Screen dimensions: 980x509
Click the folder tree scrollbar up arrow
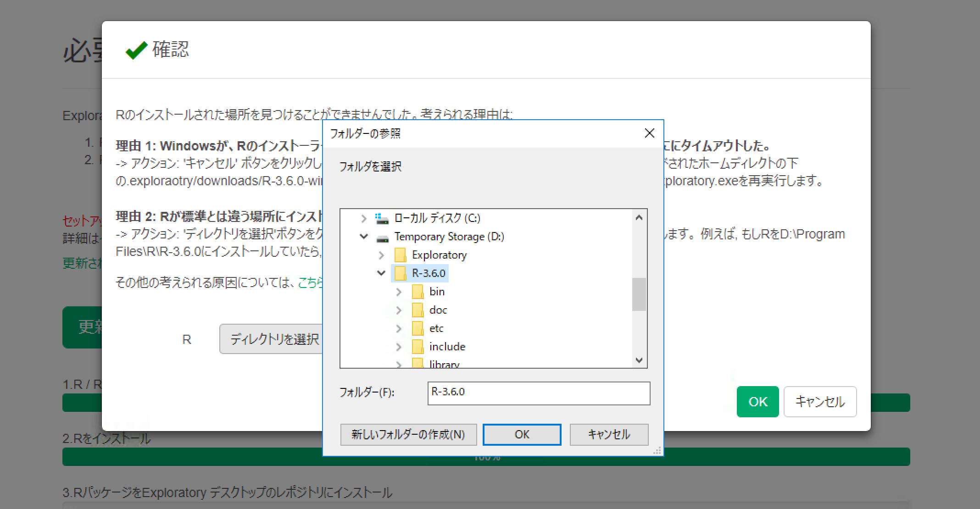(639, 218)
